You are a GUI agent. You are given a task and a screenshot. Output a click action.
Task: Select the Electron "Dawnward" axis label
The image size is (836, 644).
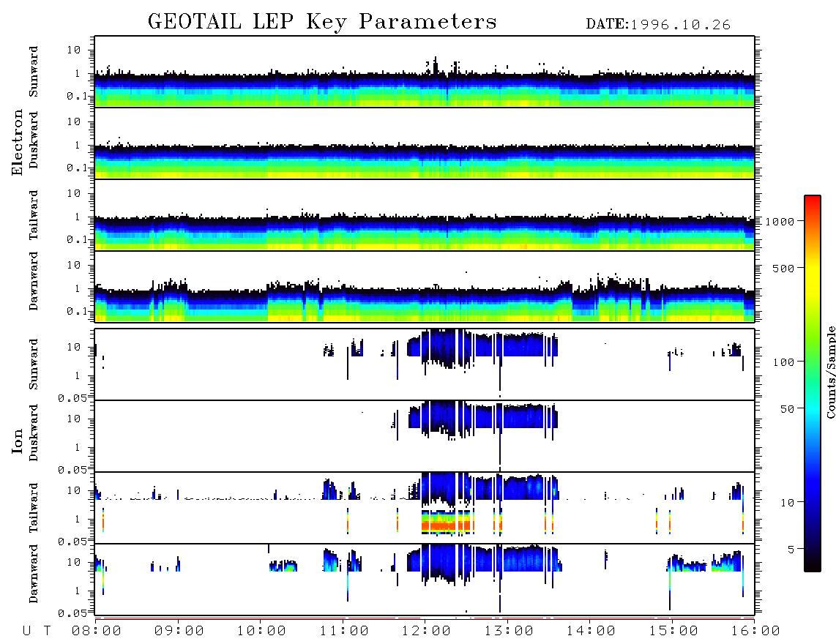[x=34, y=281]
